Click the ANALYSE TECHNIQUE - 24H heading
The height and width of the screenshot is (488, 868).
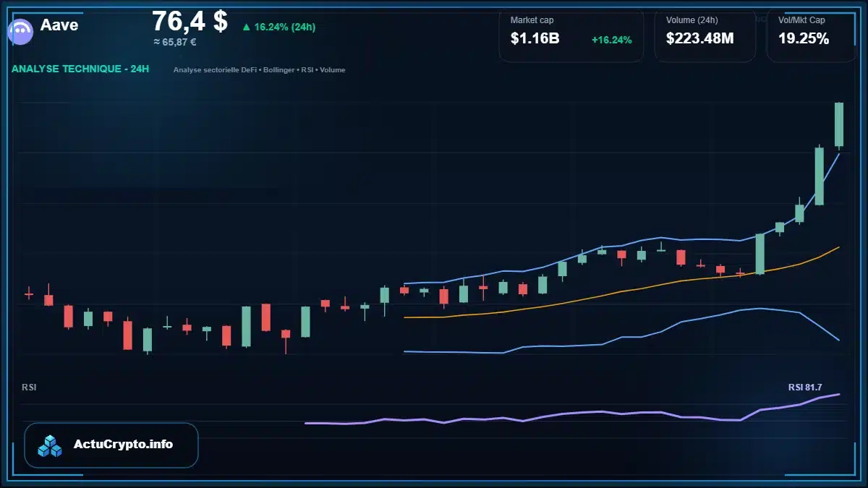80,69
